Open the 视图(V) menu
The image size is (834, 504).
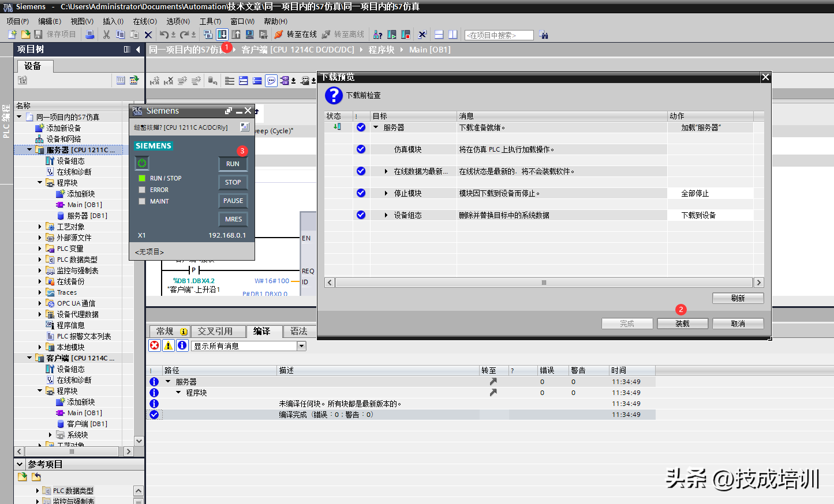click(x=82, y=21)
